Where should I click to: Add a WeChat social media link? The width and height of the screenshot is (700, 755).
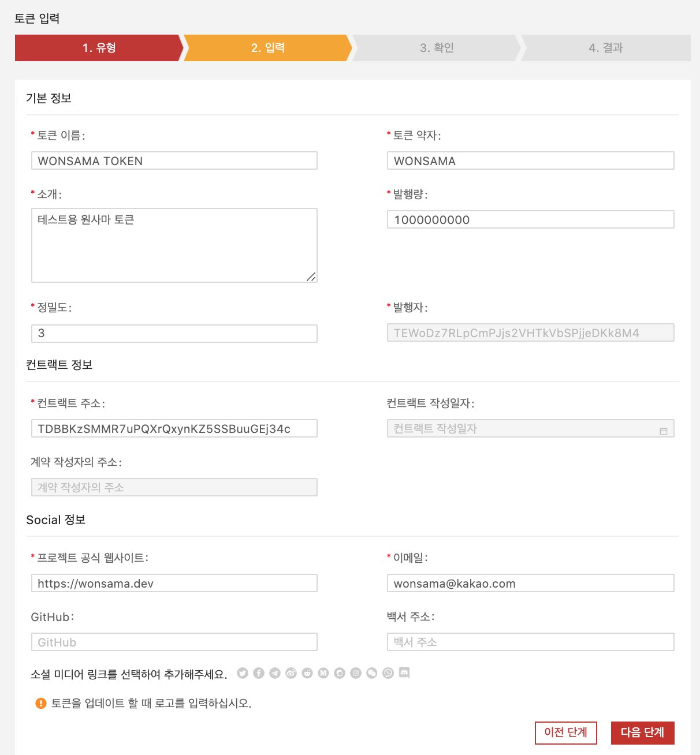[x=372, y=673]
